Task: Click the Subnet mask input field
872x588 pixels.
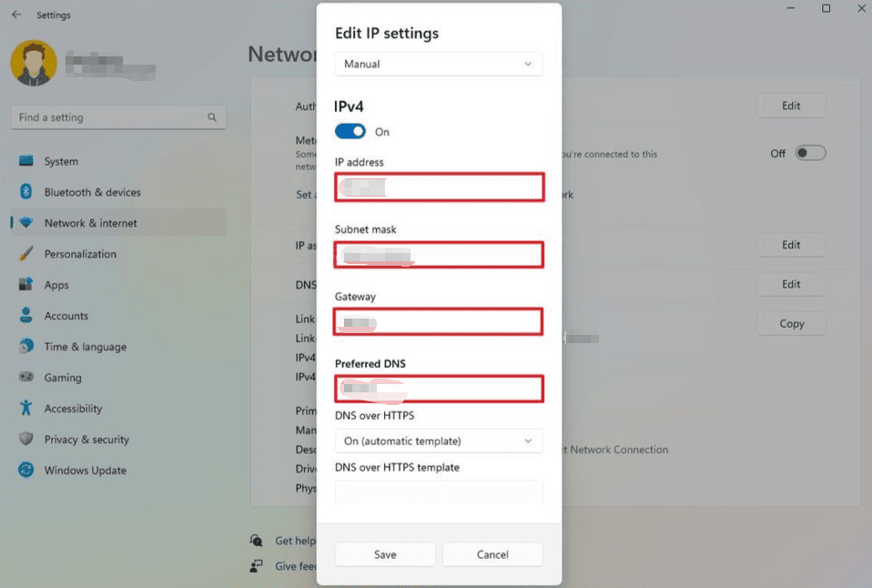Action: 439,255
